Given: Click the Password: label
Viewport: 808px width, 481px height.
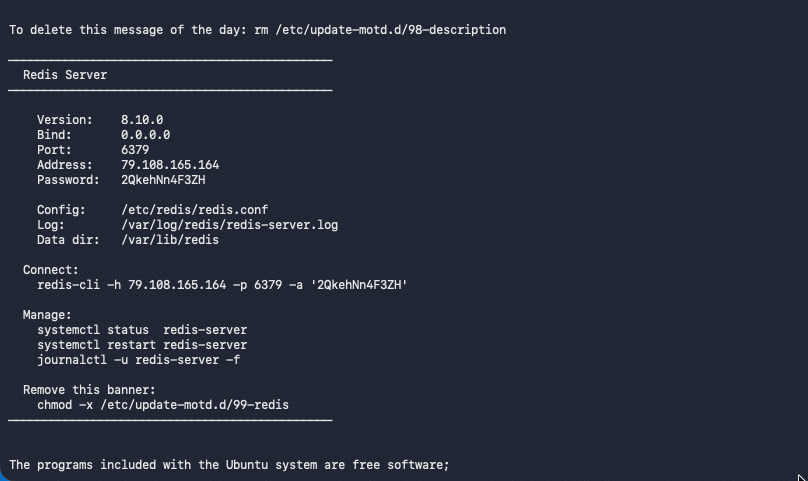Looking at the screenshot, I should pos(68,179).
